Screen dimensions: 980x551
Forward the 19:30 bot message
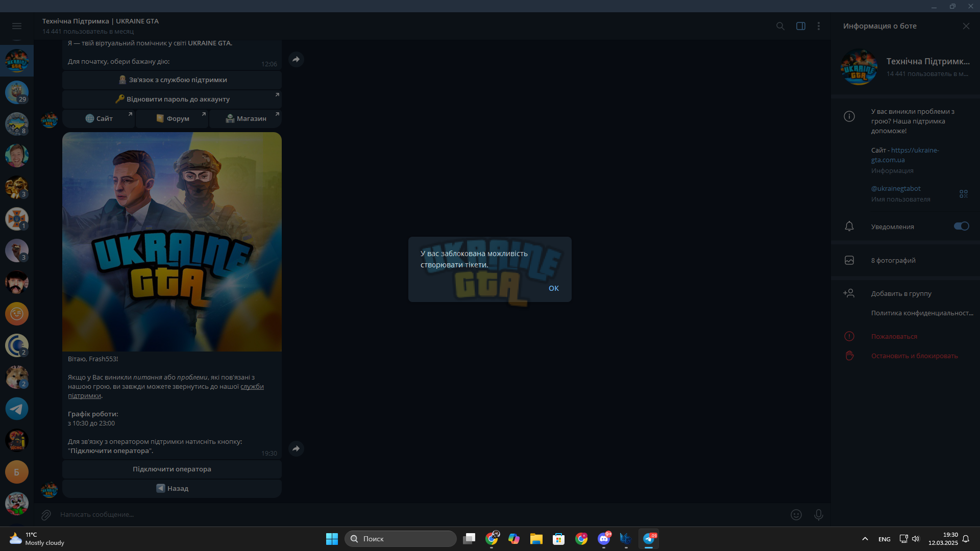296,449
